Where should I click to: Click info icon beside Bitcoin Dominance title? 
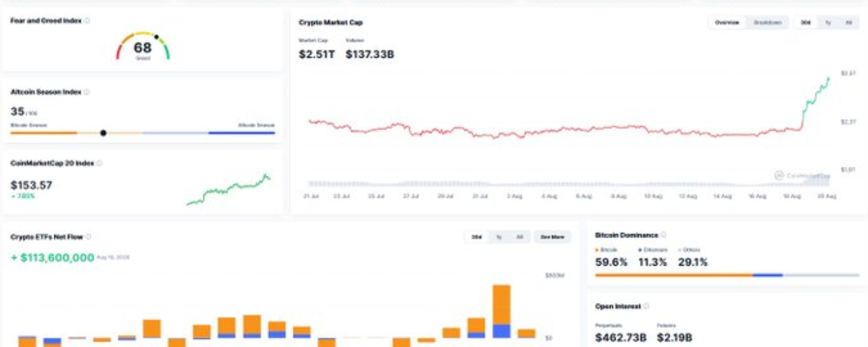pos(663,235)
